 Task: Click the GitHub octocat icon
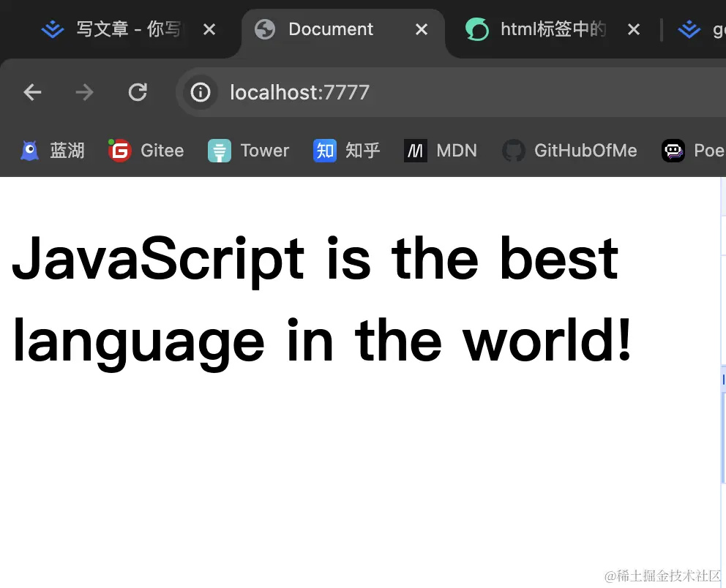[x=514, y=151]
